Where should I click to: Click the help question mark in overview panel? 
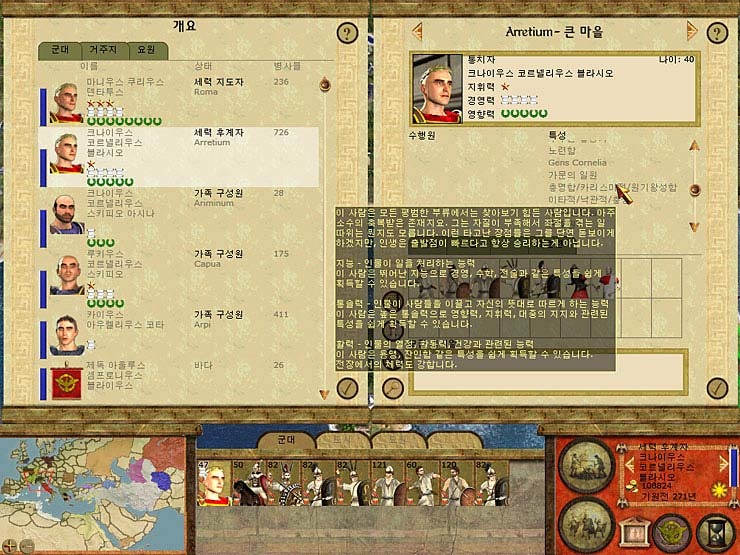click(347, 33)
